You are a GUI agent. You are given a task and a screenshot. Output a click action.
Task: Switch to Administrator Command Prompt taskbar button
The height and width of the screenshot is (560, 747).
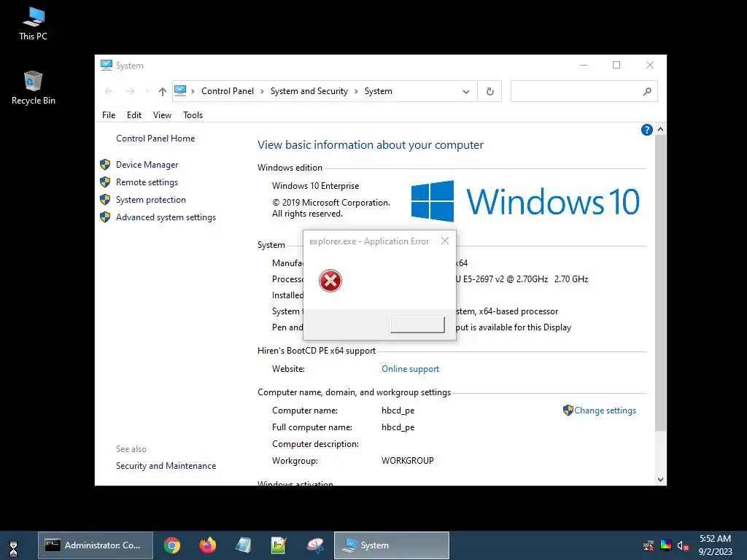(x=96, y=545)
